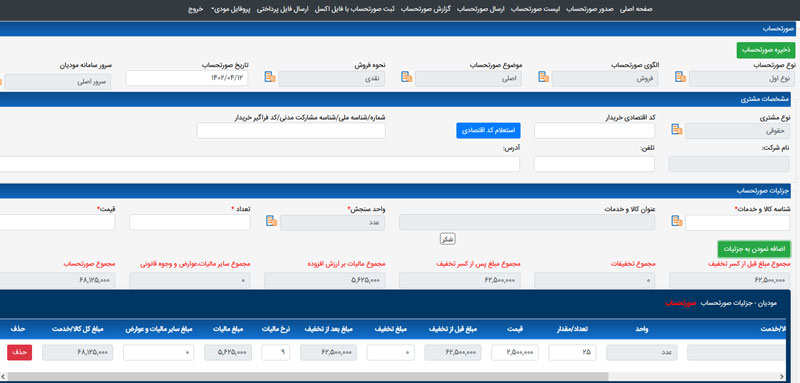The width and height of the screenshot is (800, 383).
Task: Click مبلغ بعد از تخفیف cell in row
Action: pyautogui.click(x=329, y=352)
